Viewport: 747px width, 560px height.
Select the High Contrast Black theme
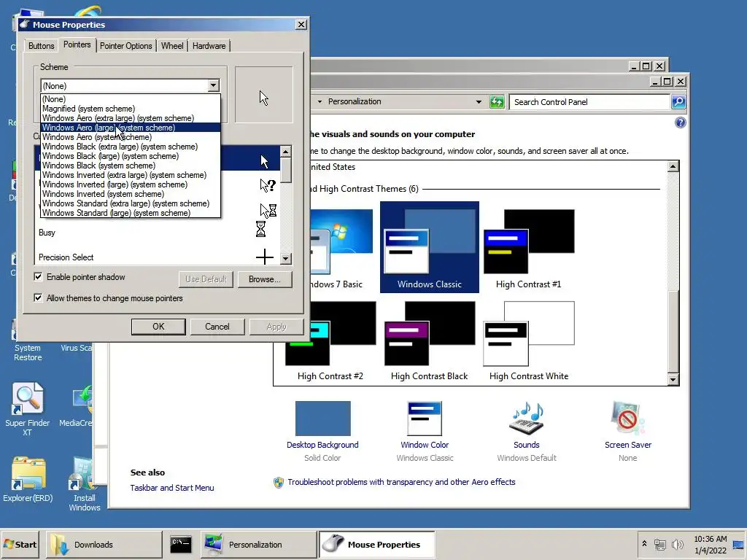pyautogui.click(x=429, y=341)
